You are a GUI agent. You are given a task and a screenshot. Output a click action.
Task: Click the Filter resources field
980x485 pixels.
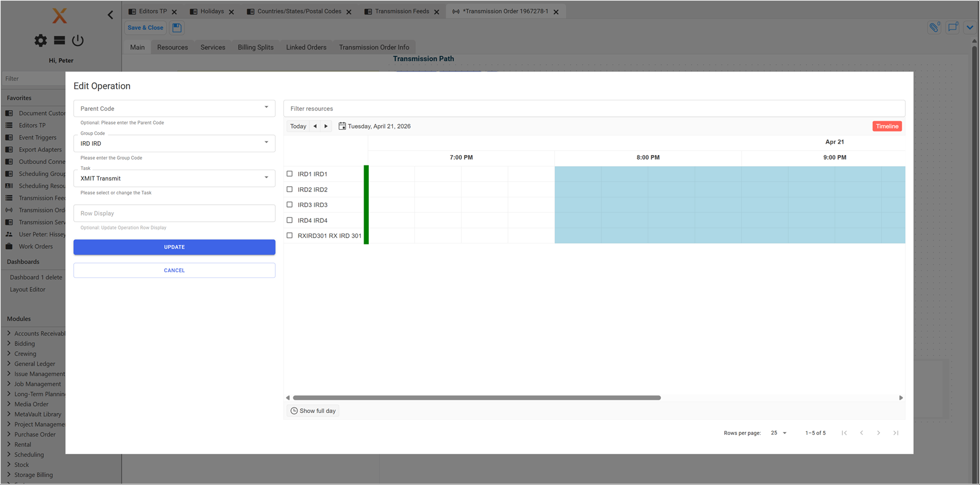(594, 108)
